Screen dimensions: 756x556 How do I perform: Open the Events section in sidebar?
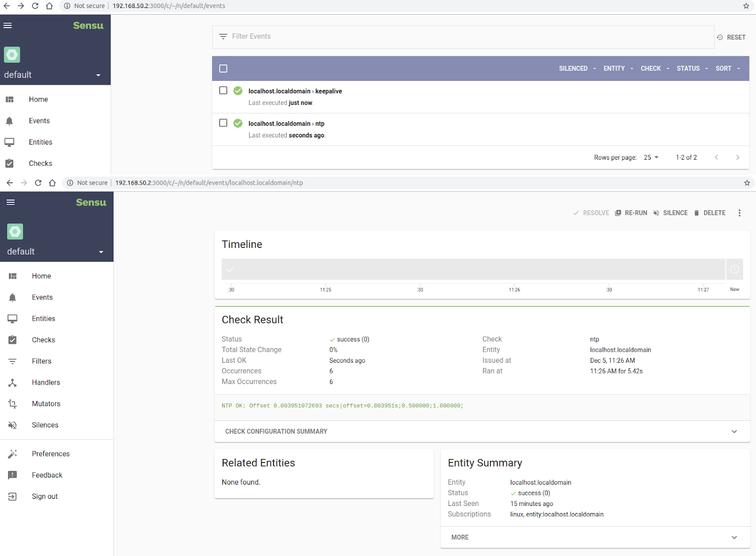coord(42,297)
